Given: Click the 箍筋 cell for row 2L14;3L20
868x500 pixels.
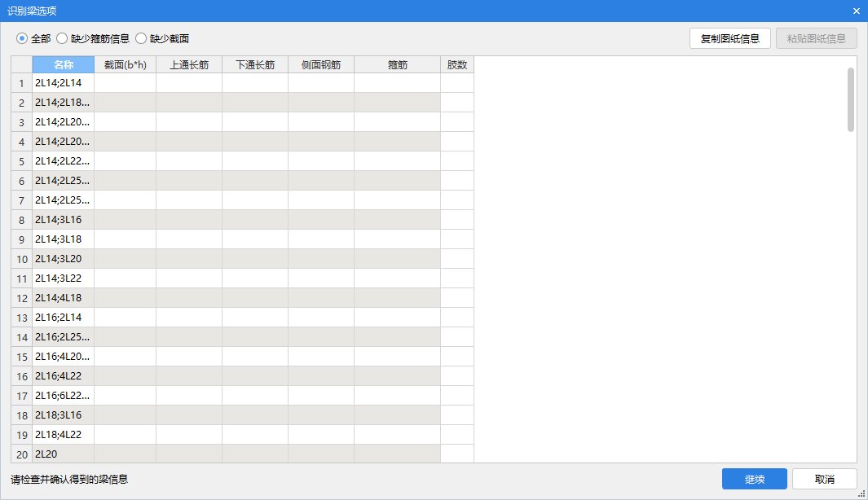Looking at the screenshot, I should pyautogui.click(x=397, y=258).
